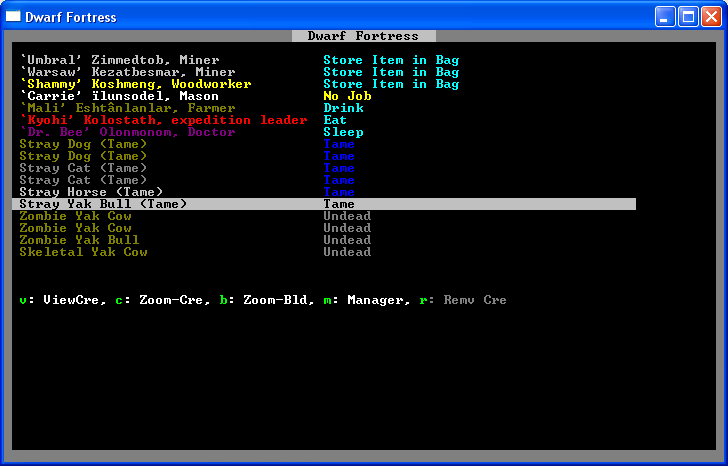Close the Dwarf Fortress window
Screen dimensions: 728x466
(x=711, y=17)
